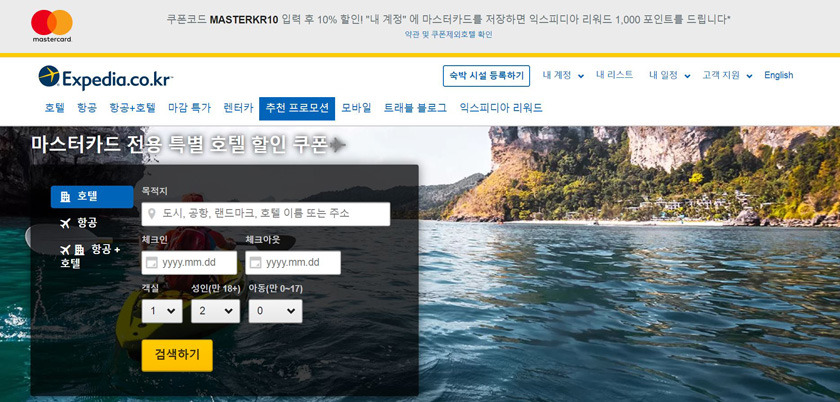Image resolution: width=840 pixels, height=402 pixels.
Task: Open the 트래블 블로그 navigation item
Action: 415,108
